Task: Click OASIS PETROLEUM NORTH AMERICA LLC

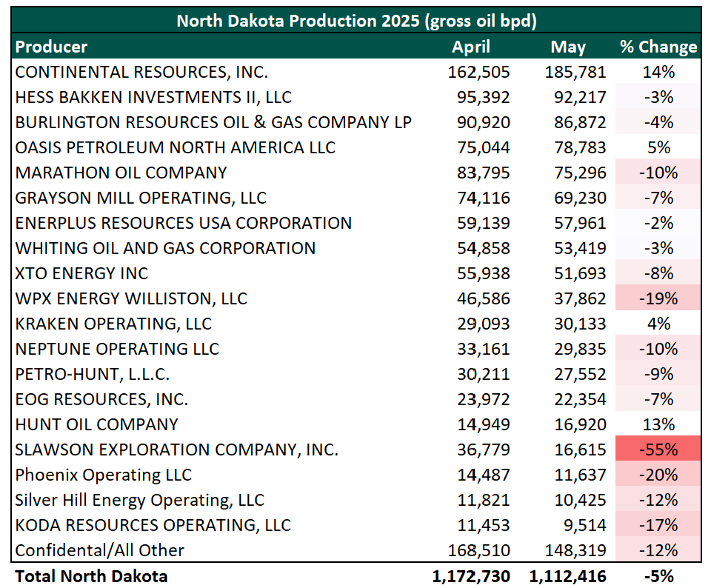Action: (x=175, y=148)
